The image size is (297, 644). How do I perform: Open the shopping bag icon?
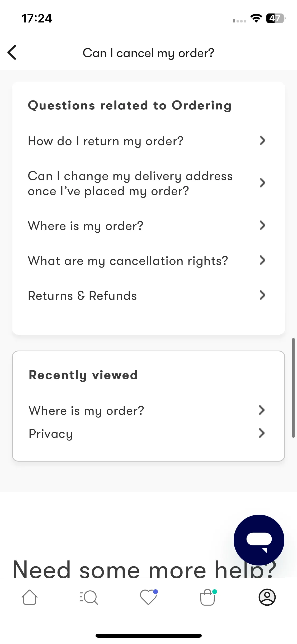point(208,597)
